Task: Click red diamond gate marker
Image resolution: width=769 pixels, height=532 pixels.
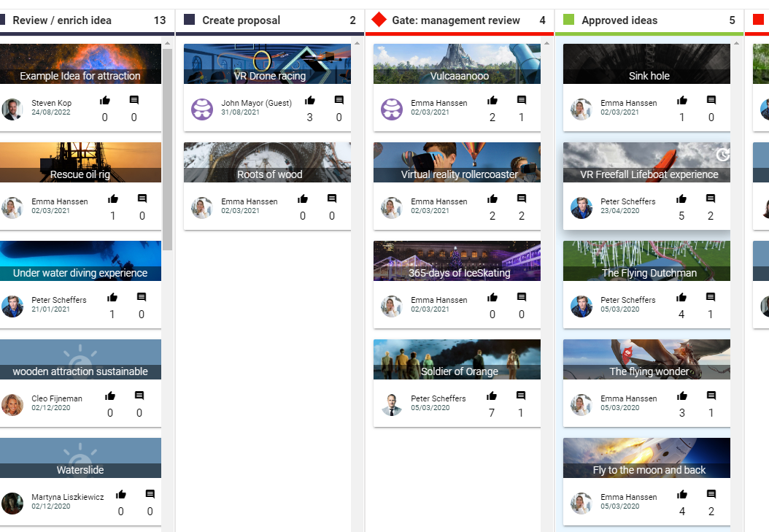Action: click(x=379, y=20)
